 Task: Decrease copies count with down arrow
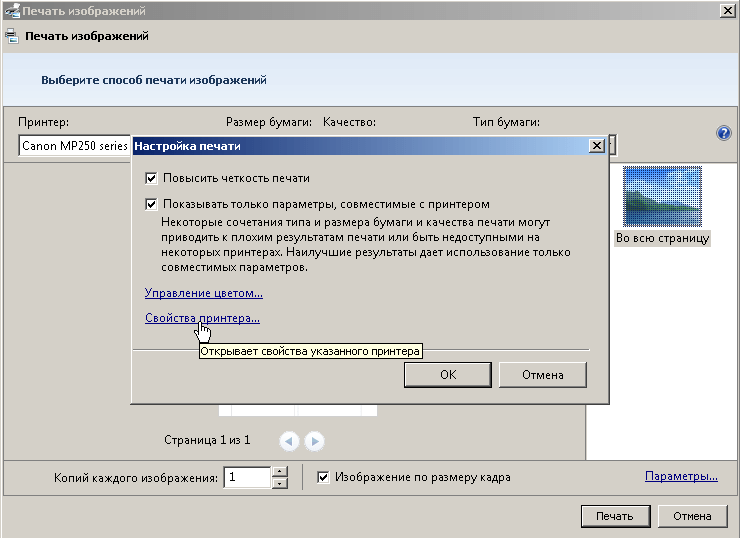point(280,483)
